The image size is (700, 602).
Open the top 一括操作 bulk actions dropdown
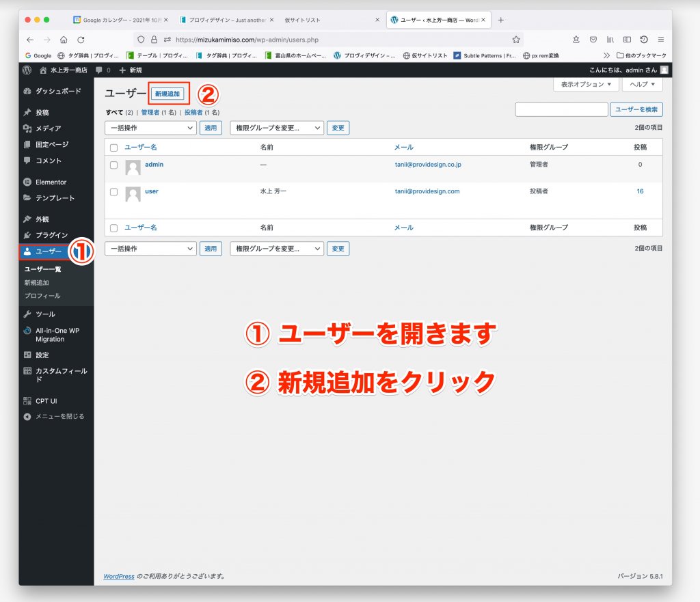(x=150, y=128)
